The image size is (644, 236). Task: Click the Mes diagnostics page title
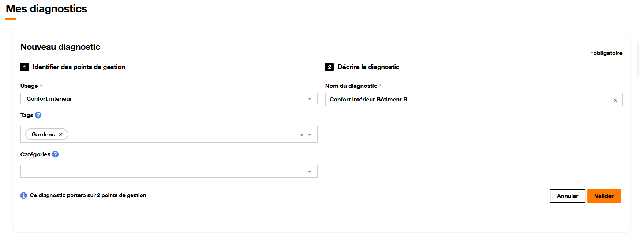[46, 9]
